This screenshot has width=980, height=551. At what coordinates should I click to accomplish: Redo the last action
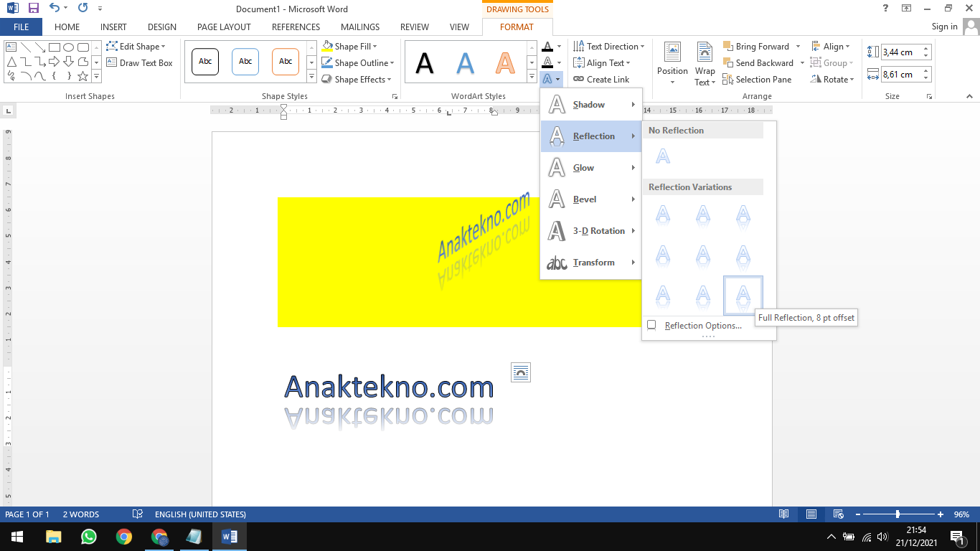[x=83, y=9]
